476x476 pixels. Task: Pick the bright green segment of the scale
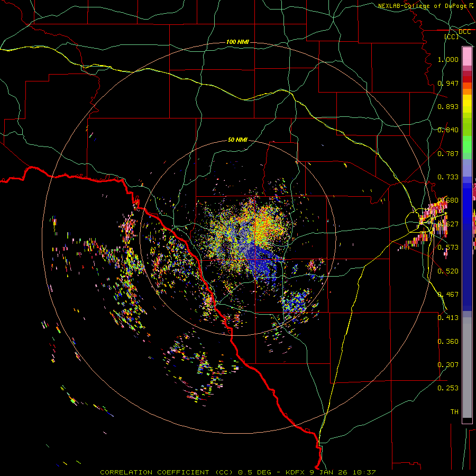pyautogui.click(x=467, y=144)
